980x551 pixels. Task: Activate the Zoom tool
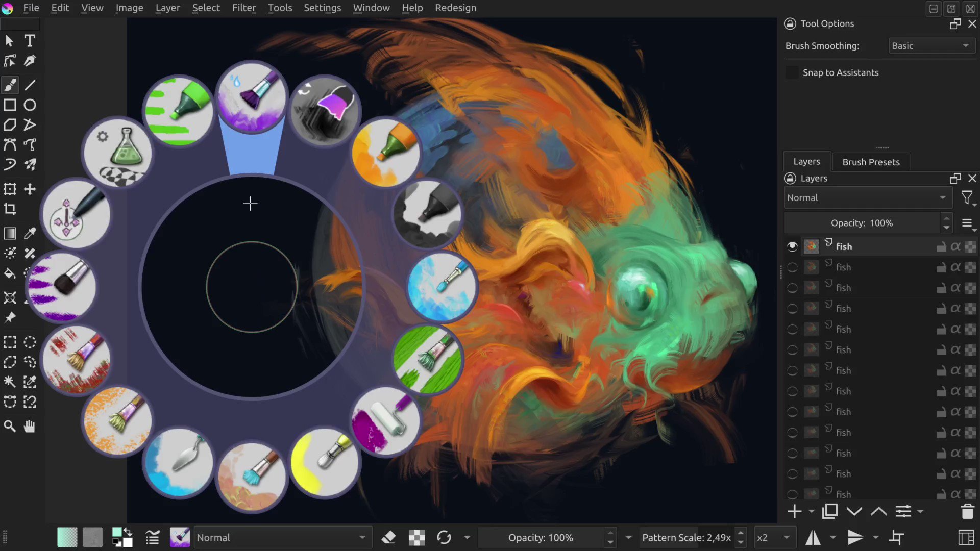pyautogui.click(x=10, y=426)
